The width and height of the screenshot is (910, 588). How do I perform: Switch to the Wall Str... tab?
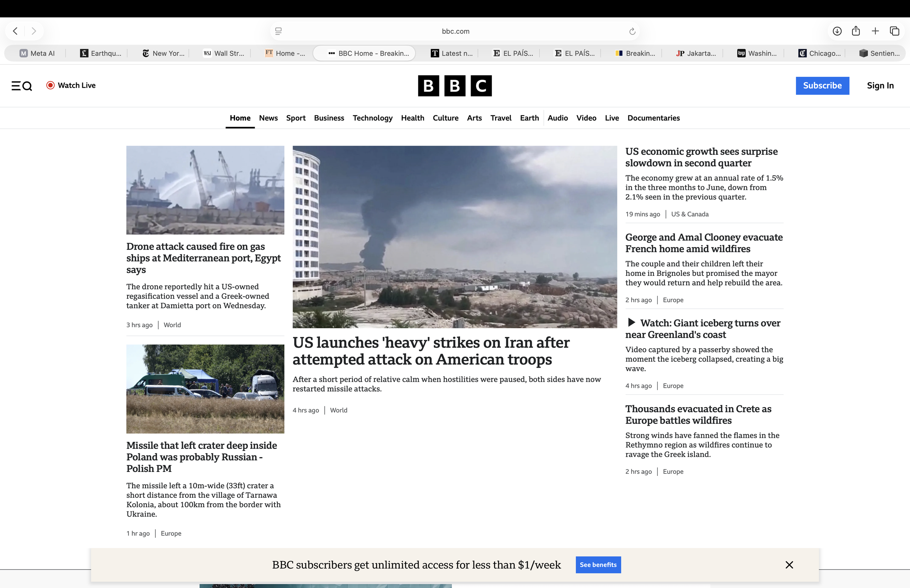224,53
